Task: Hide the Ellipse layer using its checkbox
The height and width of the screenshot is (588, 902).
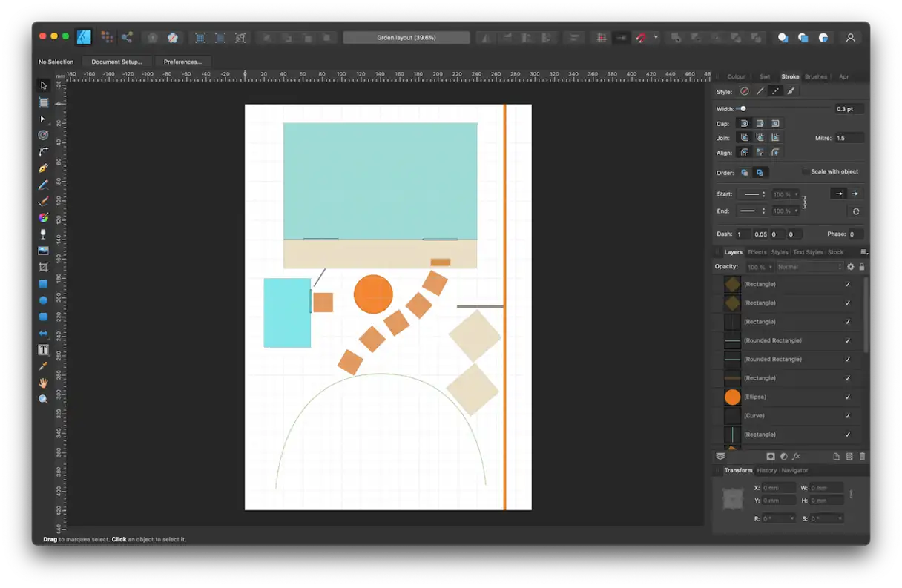Action: pos(848,397)
